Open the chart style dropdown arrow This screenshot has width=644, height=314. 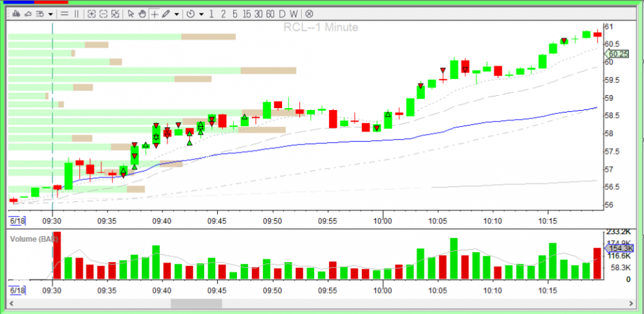[50, 14]
